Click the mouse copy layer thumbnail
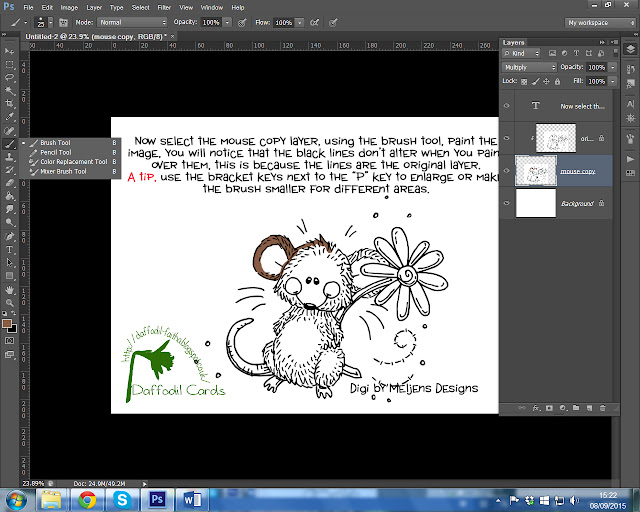This screenshot has width=640, height=512. pyautogui.click(x=536, y=171)
